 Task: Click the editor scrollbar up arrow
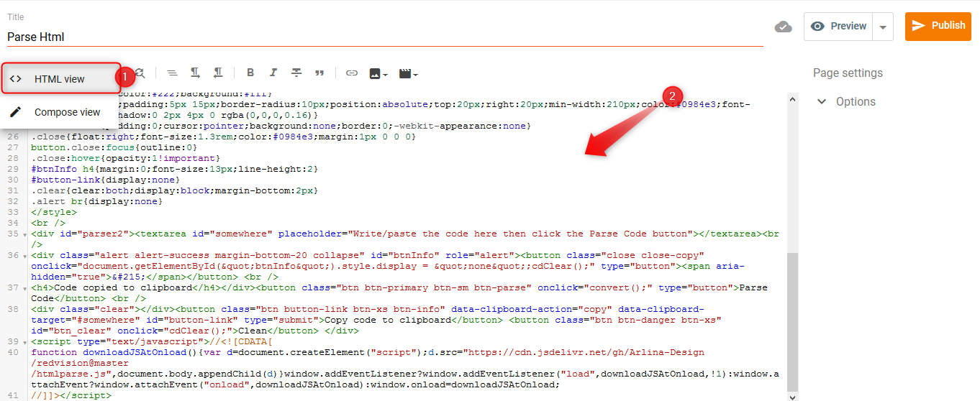coord(793,98)
